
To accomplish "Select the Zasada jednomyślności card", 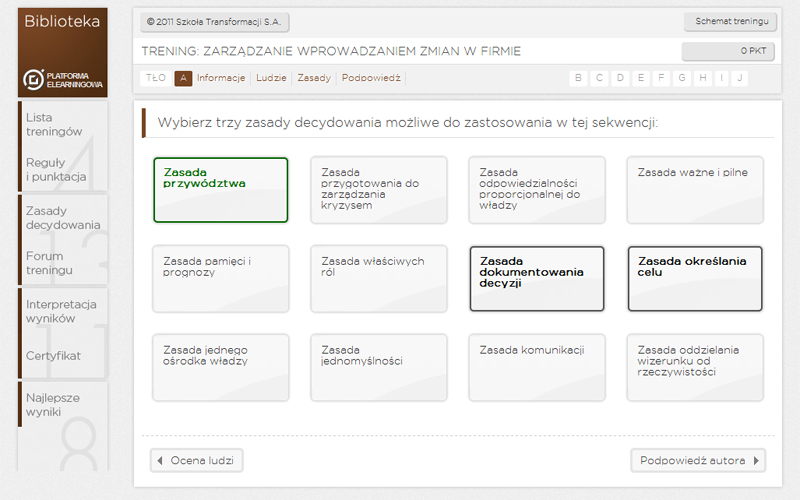I will click(x=379, y=367).
